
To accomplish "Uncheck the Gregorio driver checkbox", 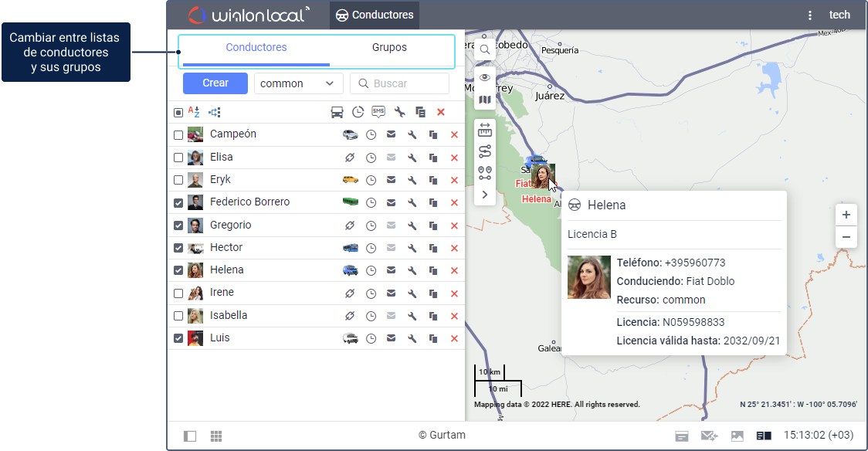I will coord(178,225).
